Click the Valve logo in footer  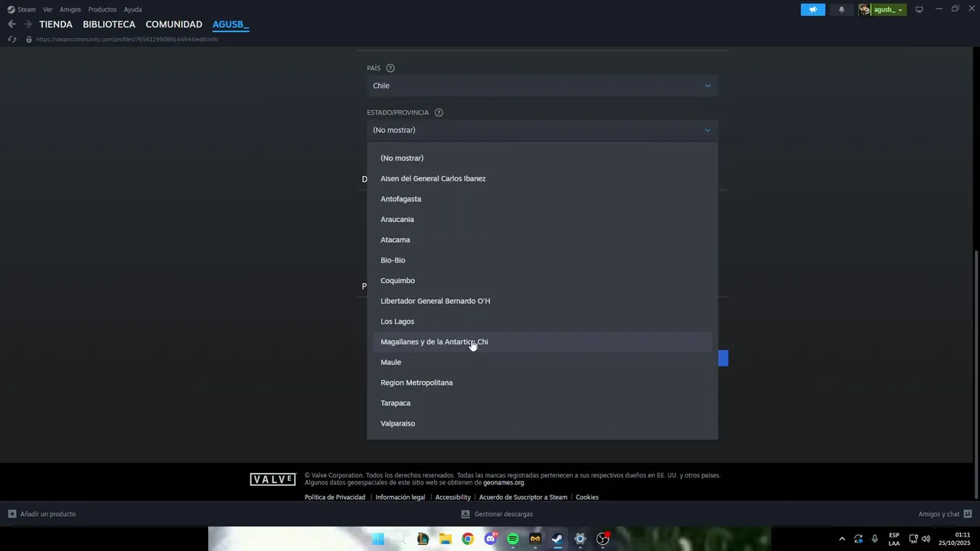[x=273, y=479]
